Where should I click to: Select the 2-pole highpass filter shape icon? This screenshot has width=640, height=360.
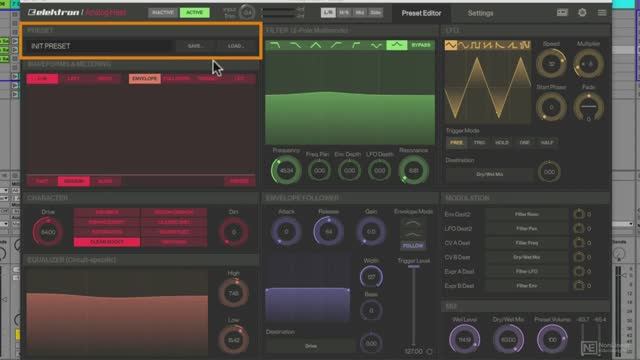click(356, 45)
